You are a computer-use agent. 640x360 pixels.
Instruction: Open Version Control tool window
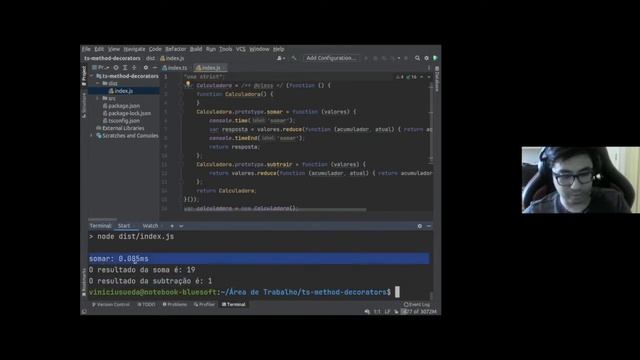pos(111,304)
